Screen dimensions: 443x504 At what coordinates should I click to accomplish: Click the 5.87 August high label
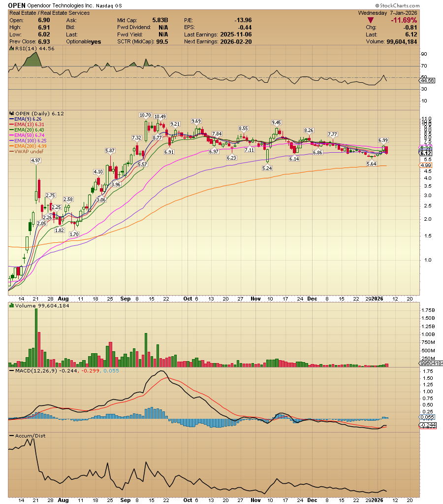(110, 150)
